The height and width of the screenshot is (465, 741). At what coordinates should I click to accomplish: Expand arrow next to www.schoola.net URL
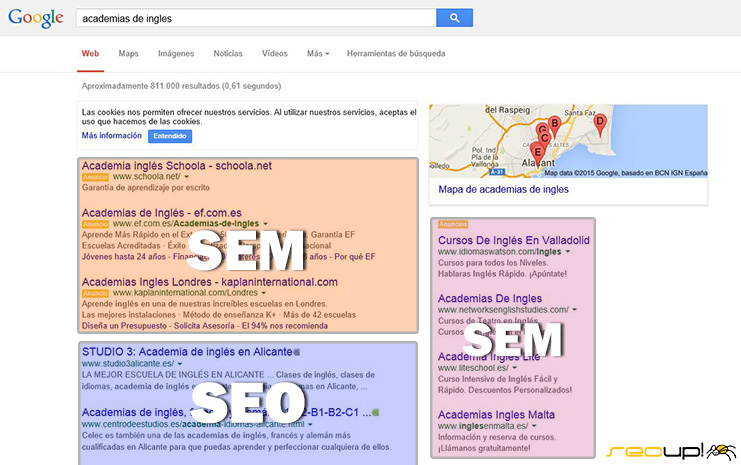[186, 177]
